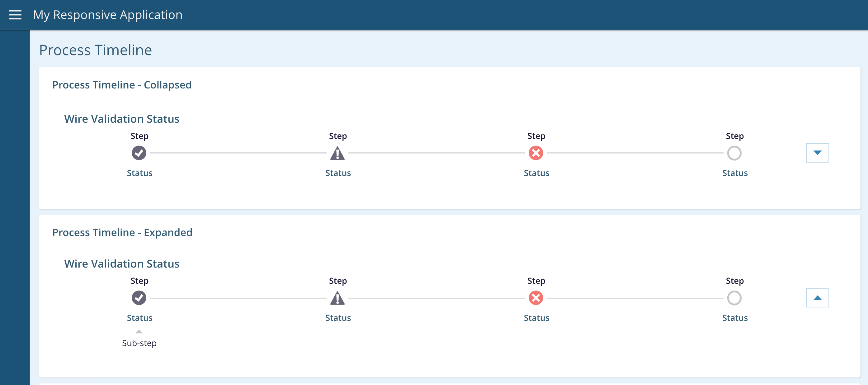Image resolution: width=868 pixels, height=385 pixels.
Task: Click the warning triangle icon in the Expanded timeline
Action: [337, 298]
